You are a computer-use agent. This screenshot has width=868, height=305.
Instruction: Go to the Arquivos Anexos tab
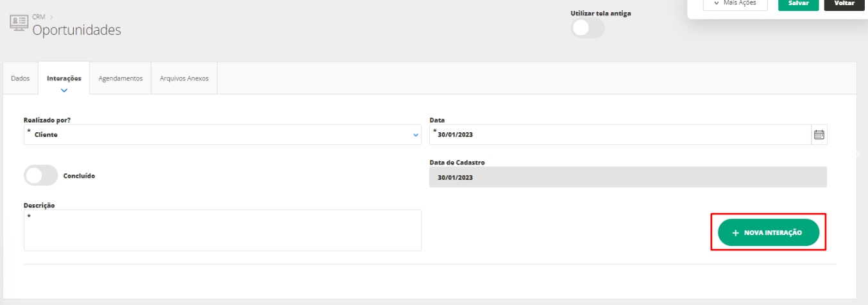tap(184, 78)
